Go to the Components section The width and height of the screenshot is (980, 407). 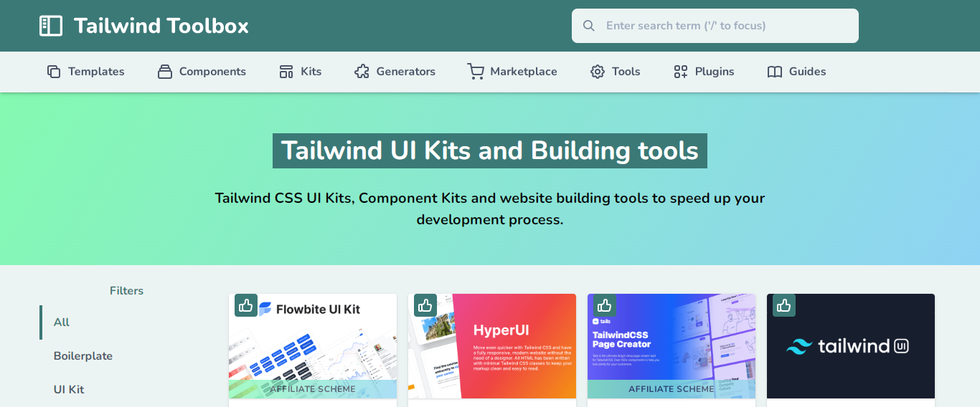click(x=212, y=72)
